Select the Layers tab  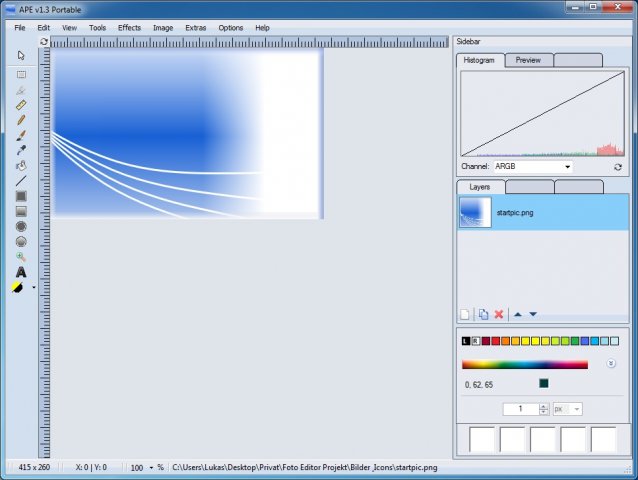[x=480, y=187]
